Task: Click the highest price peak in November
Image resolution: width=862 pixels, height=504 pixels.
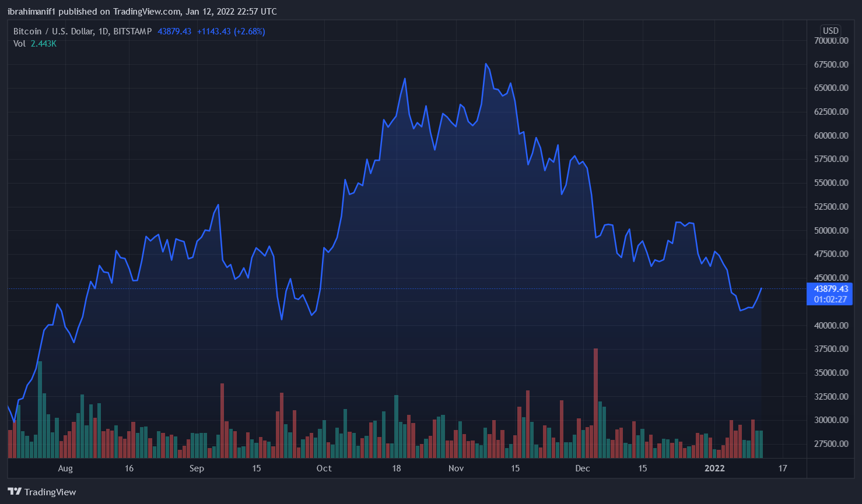Action: [x=486, y=64]
